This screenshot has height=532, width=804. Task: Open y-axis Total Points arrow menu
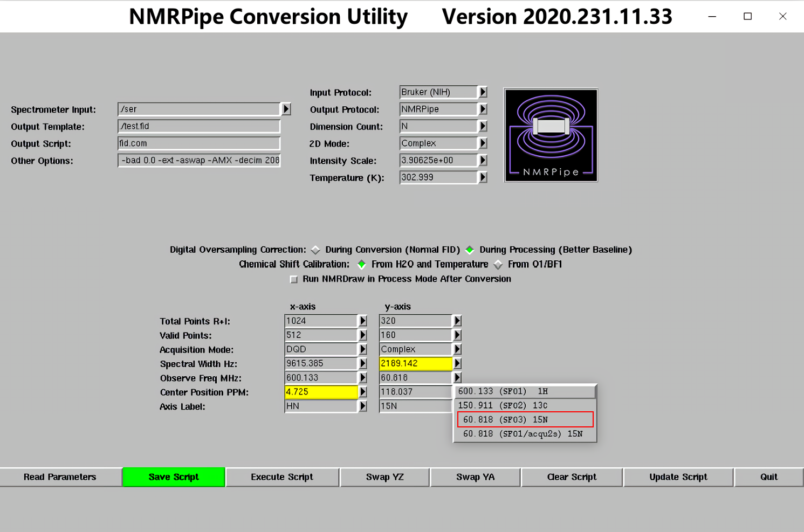tap(457, 321)
